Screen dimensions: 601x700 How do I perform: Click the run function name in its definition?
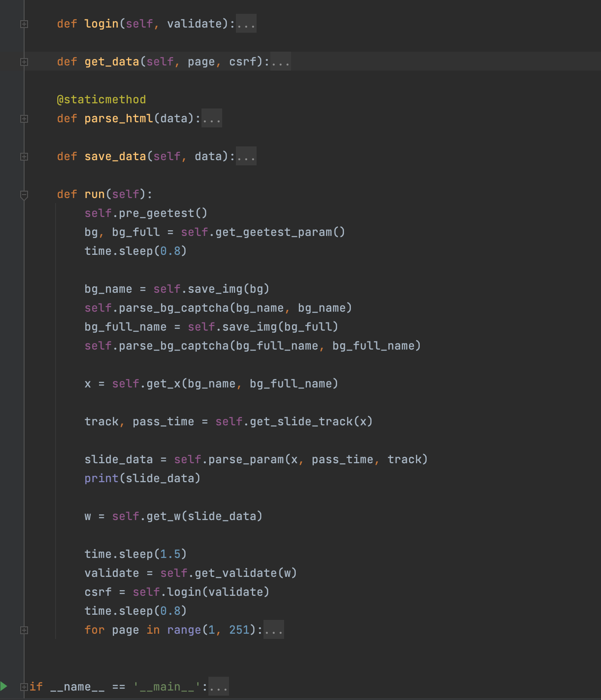(95, 194)
